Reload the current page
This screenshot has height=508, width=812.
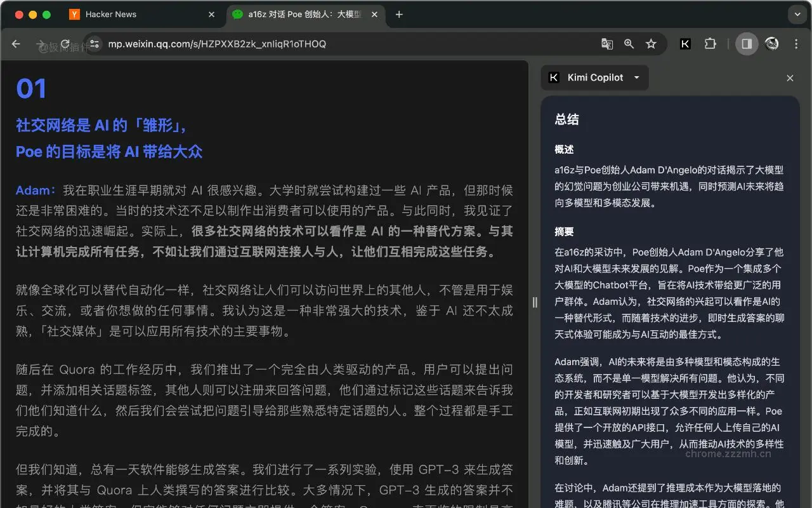[65, 44]
